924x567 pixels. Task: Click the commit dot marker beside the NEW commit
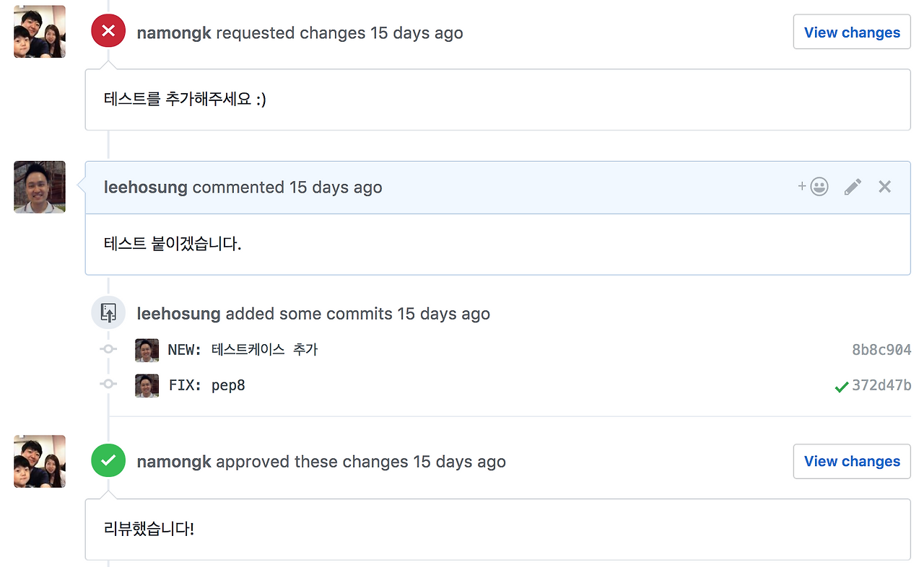click(x=108, y=349)
